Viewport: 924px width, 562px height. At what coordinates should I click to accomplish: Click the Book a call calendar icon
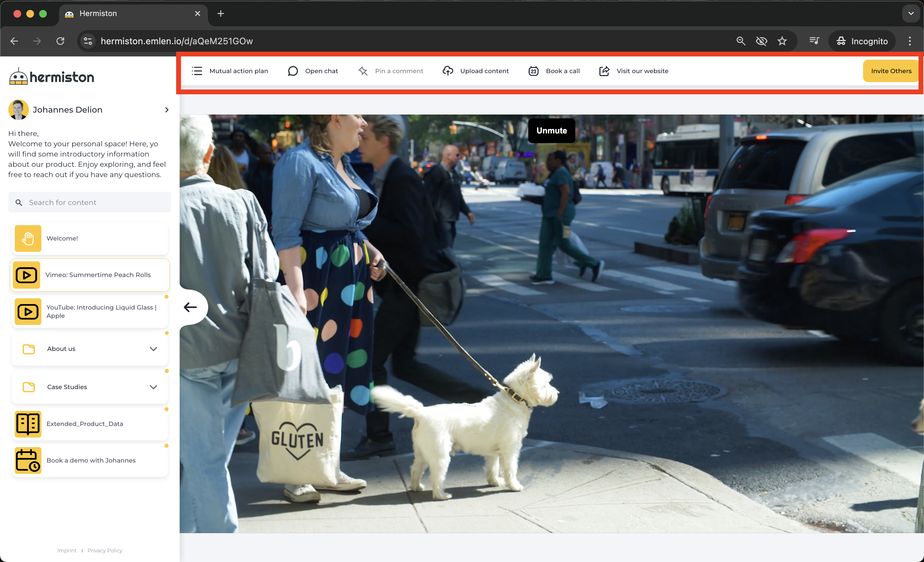(x=533, y=71)
